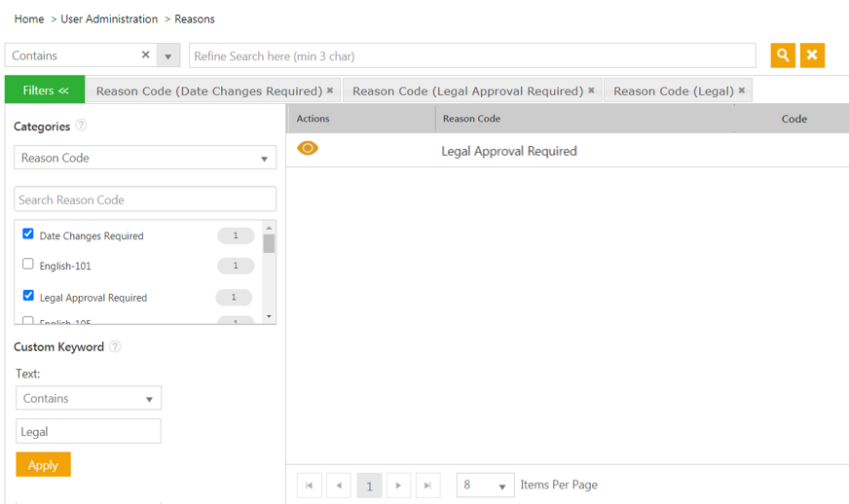
Task: Check the English-101 checkbox
Action: point(28,264)
